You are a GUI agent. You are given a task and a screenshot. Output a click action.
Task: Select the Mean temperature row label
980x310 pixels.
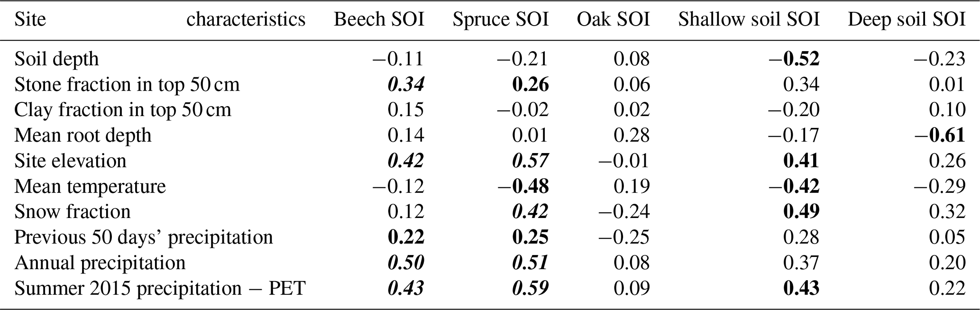90,186
